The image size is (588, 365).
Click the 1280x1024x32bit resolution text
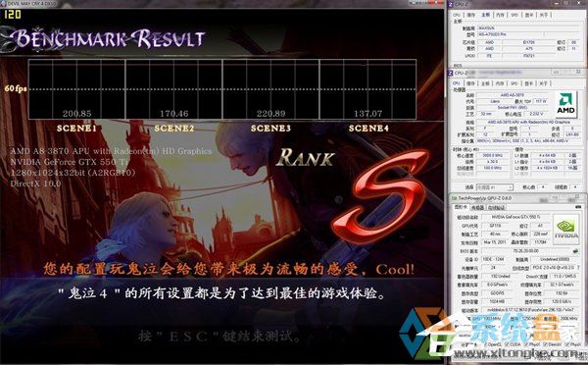[73, 173]
